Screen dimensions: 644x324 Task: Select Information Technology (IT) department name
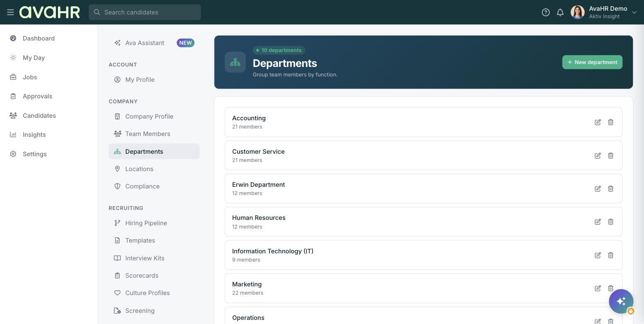coord(273,251)
